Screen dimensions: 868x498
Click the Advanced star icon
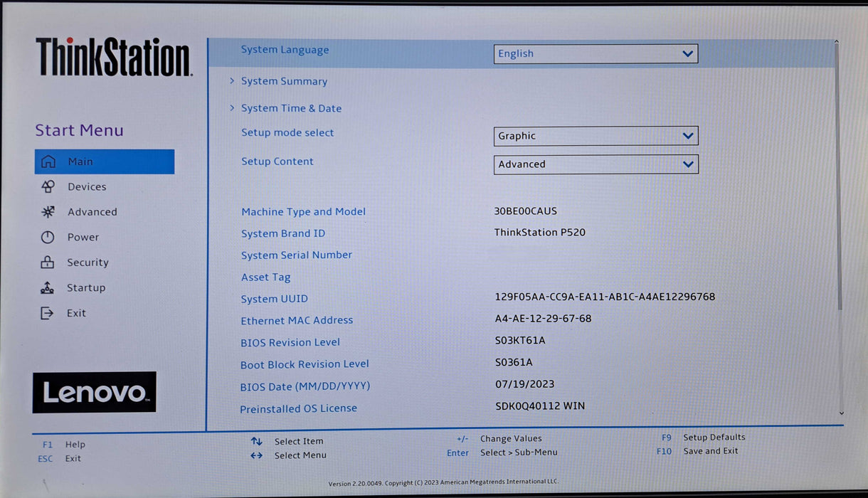(48, 212)
